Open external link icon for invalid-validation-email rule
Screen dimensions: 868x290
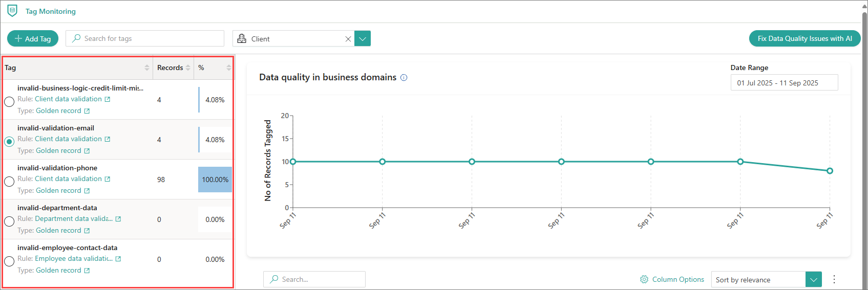[x=108, y=139]
